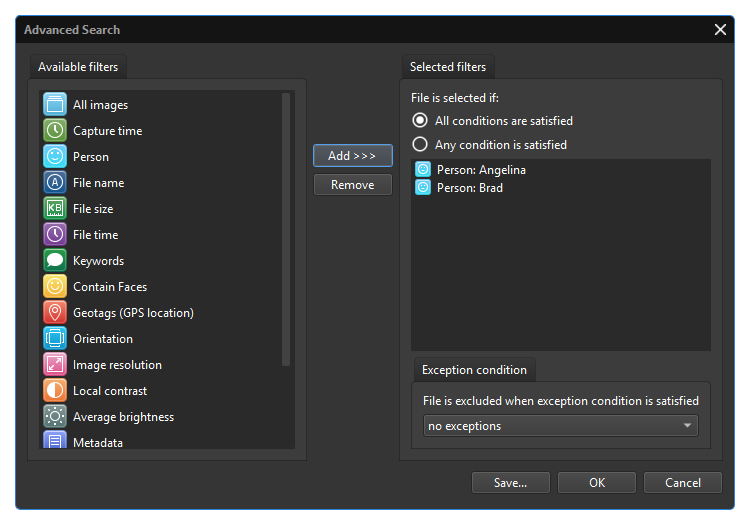Pick the Keywords speech bubble icon
This screenshot has height=525, width=750.
(55, 261)
